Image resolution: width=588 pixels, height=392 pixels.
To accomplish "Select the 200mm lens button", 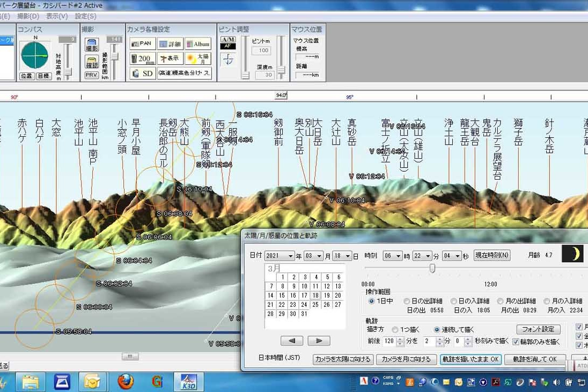I will pyautogui.click(x=143, y=58).
